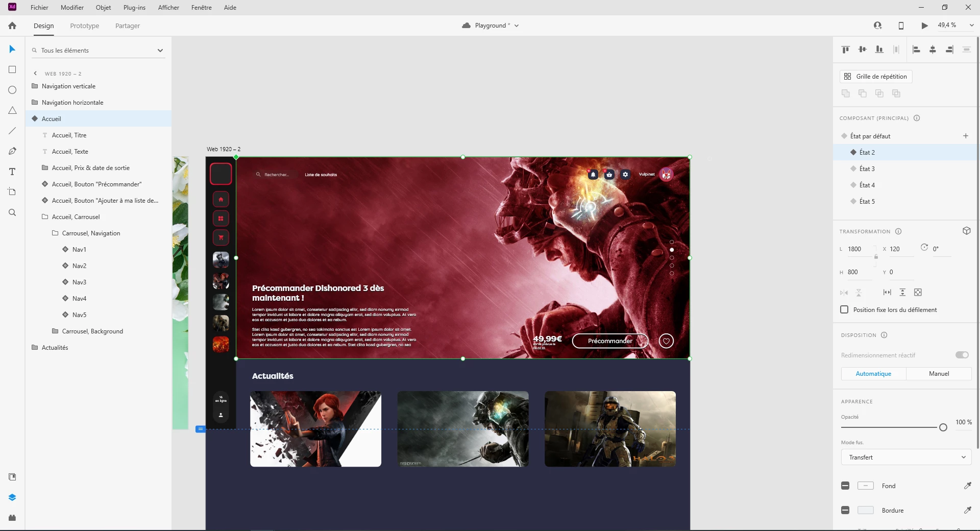The height and width of the screenshot is (531, 980).
Task: Click the X position field 120
Action: pos(901,249)
